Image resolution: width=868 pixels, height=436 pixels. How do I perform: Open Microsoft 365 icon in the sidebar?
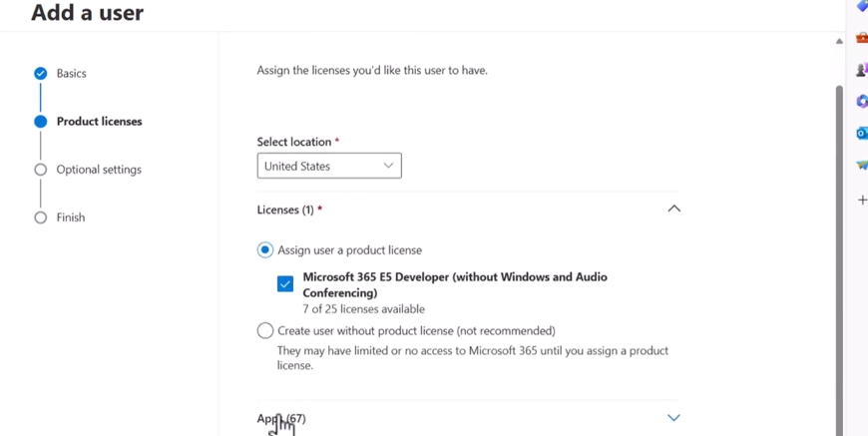pyautogui.click(x=862, y=102)
